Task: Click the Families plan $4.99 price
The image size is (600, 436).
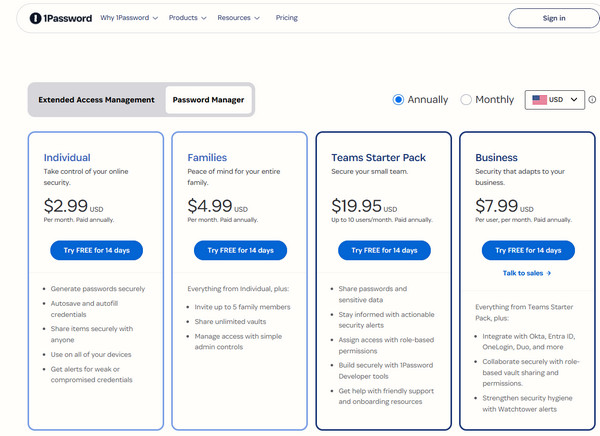Action: pos(210,206)
